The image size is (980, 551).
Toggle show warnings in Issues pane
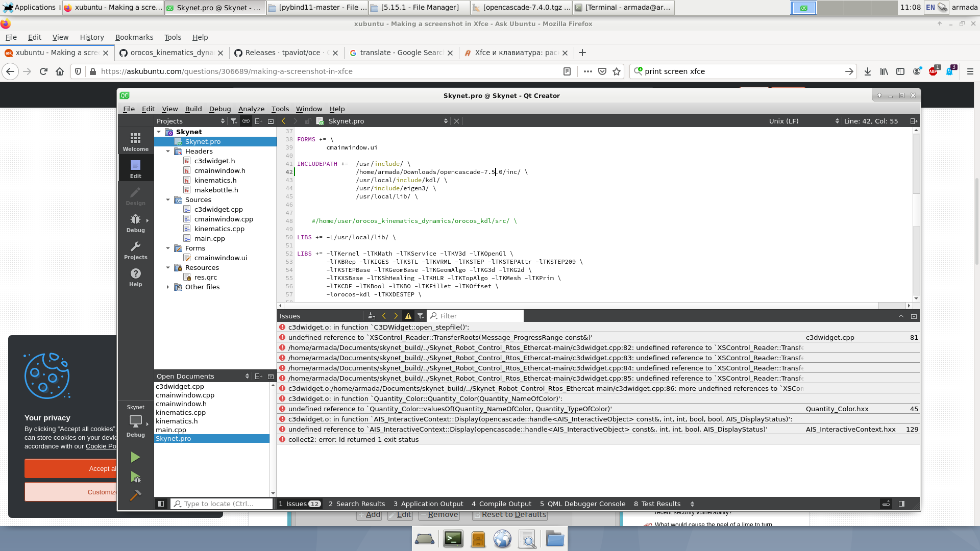click(408, 316)
